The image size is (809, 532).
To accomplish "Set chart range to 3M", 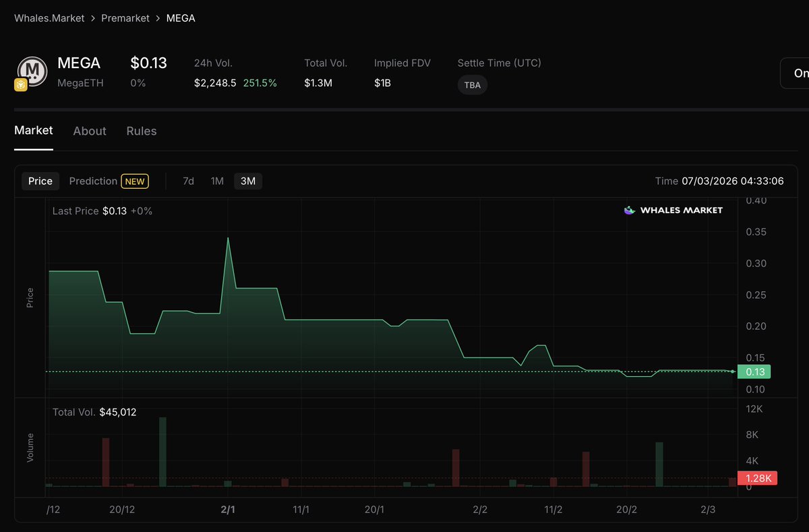I will point(248,181).
